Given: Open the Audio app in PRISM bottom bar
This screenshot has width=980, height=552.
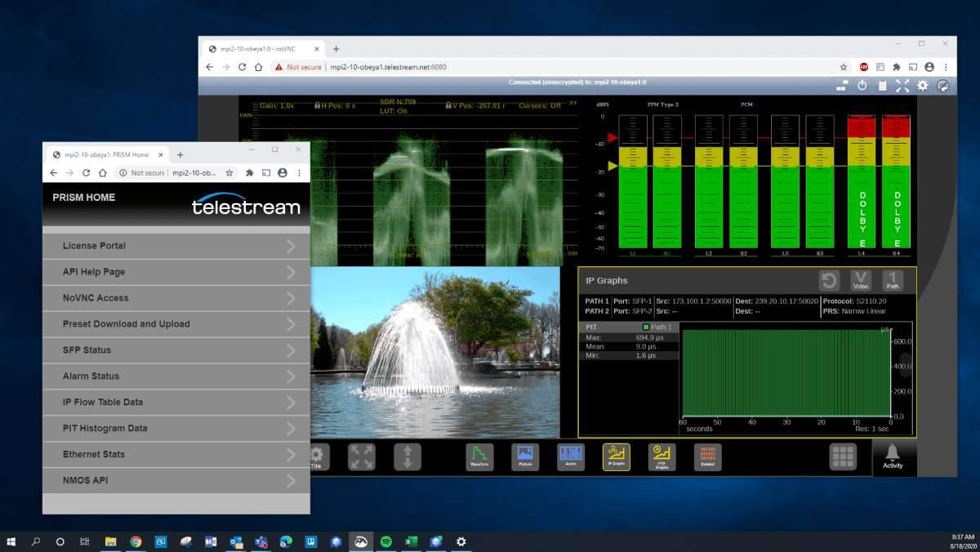Looking at the screenshot, I should pyautogui.click(x=571, y=456).
